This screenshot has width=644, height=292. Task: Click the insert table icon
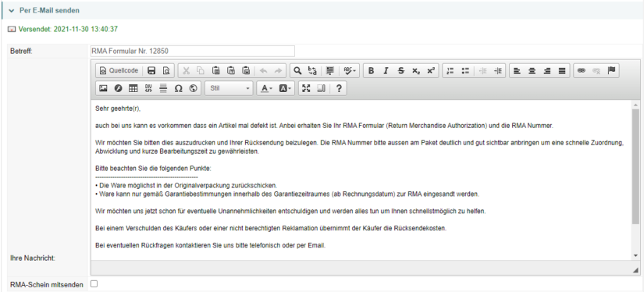click(x=133, y=88)
